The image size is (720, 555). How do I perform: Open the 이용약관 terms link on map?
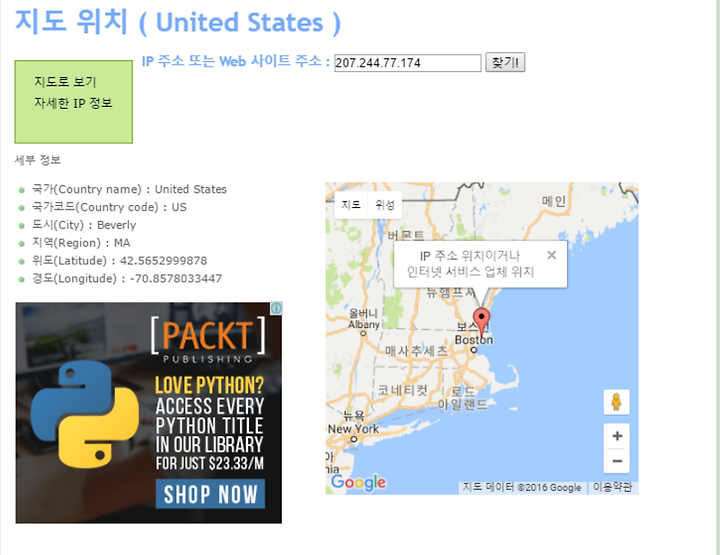coord(612,487)
